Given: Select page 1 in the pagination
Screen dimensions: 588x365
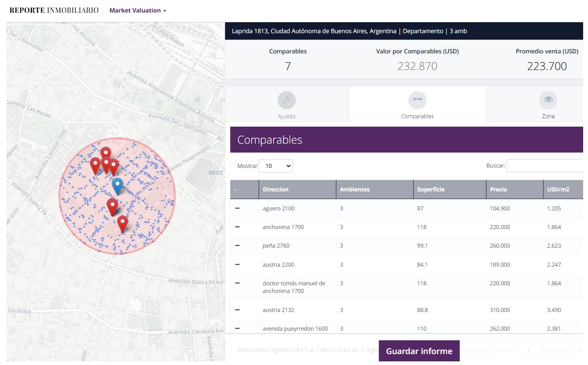Looking at the screenshot, I should 528,350.
